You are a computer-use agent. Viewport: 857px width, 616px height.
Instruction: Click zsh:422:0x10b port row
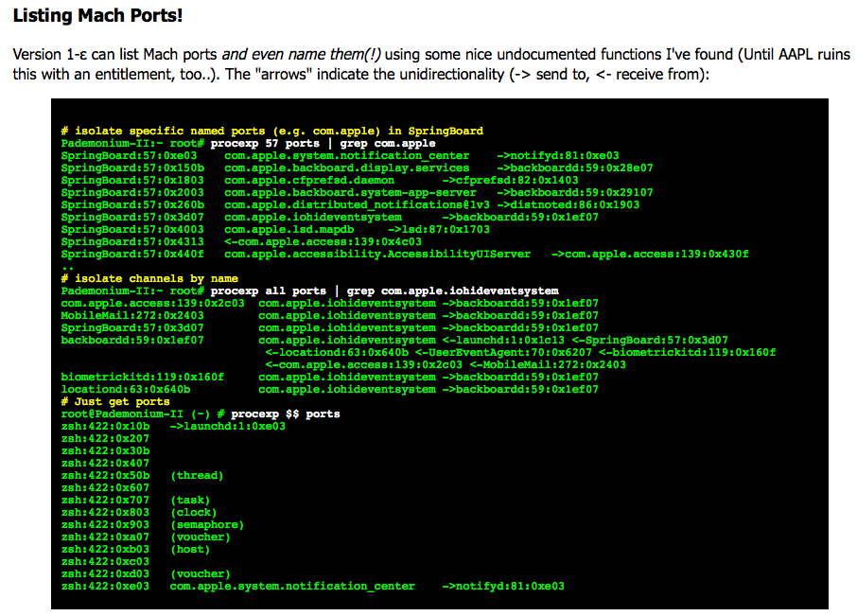tap(173, 427)
